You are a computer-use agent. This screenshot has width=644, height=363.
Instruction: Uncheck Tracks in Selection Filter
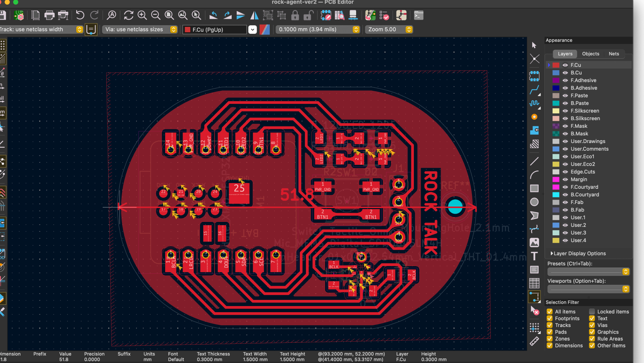point(550,325)
